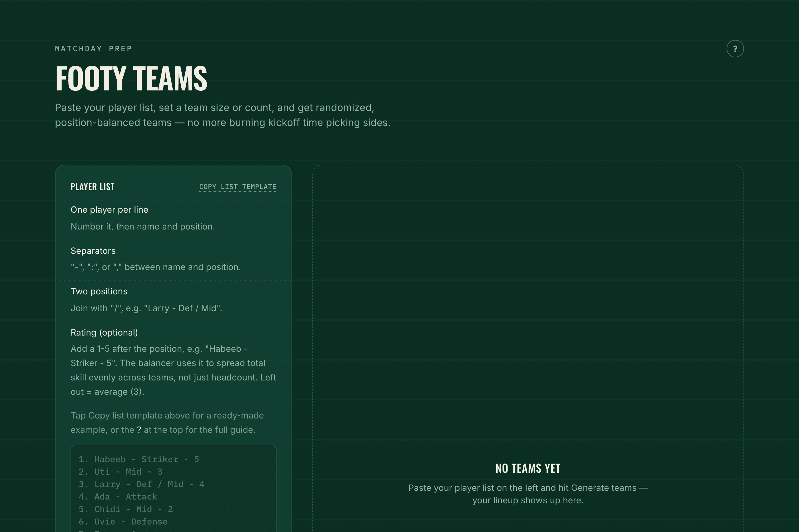This screenshot has height=532, width=799.
Task: Click the 'Paste your player list on the left' message
Action: [528, 494]
